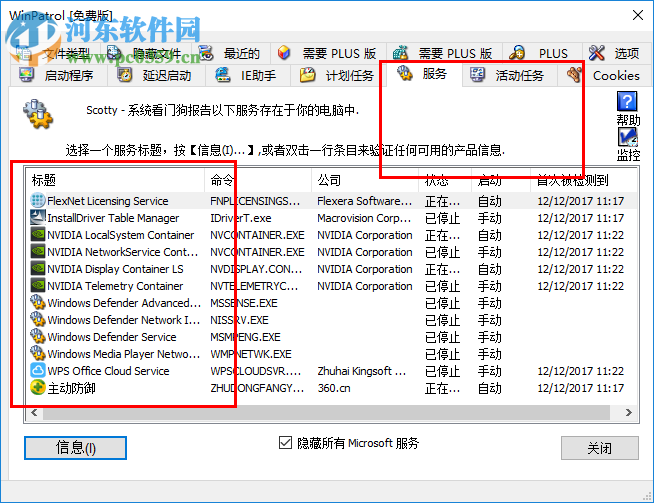Viewport: 654px width, 503px height.
Task: Click the horizontal scrollbar left arrow
Action: pyautogui.click(x=34, y=412)
